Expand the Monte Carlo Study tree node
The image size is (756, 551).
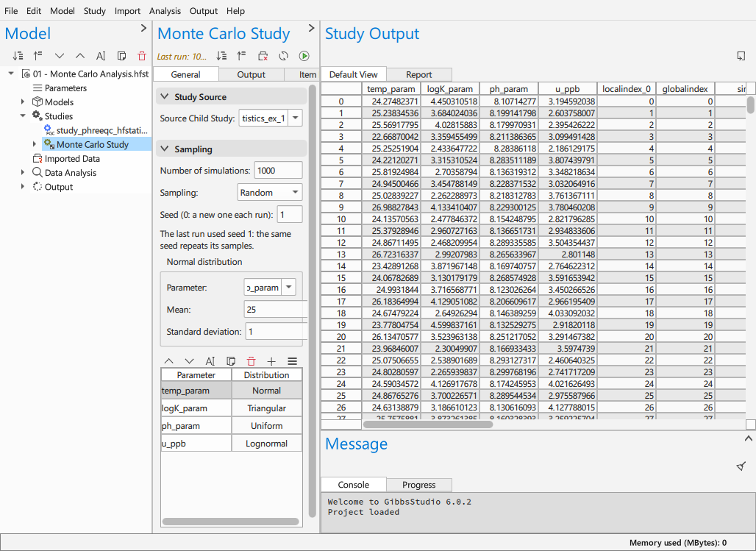(35, 144)
